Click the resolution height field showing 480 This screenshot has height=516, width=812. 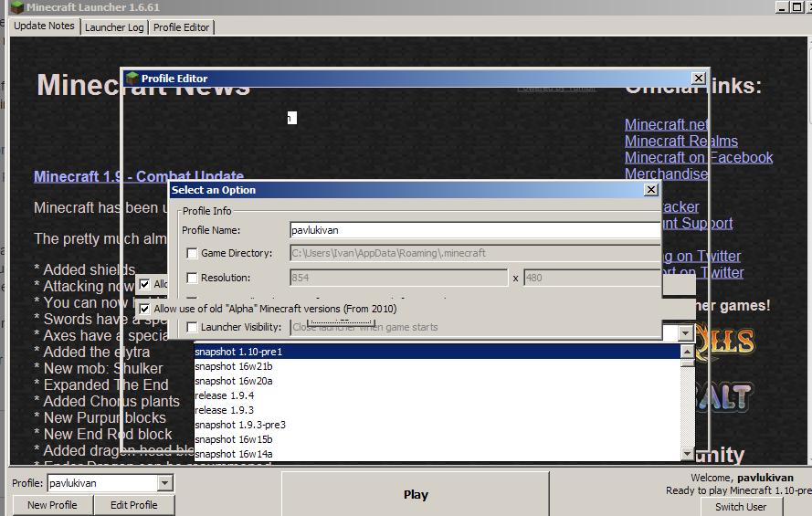(x=593, y=278)
